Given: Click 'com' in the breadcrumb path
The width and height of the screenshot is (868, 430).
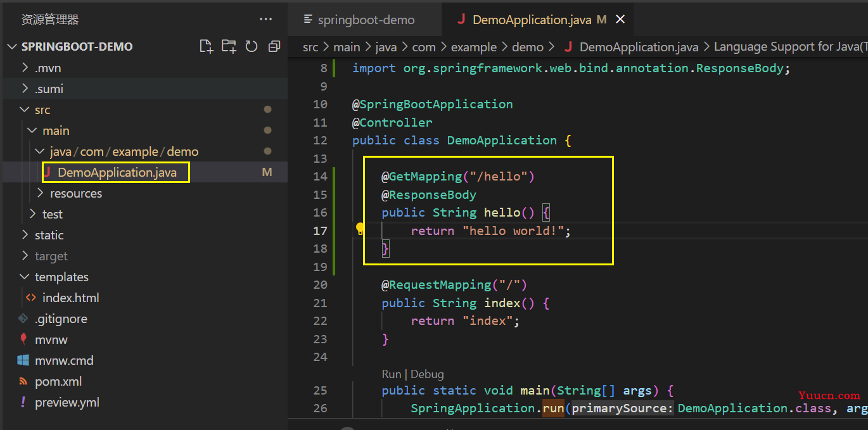Looking at the screenshot, I should coord(424,47).
